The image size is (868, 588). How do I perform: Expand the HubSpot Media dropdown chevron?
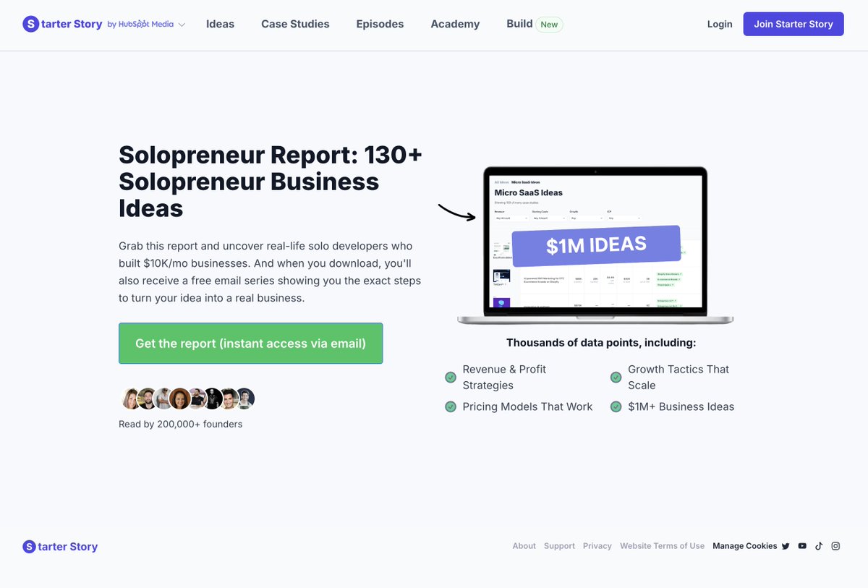point(182,25)
